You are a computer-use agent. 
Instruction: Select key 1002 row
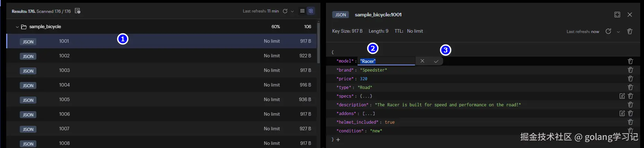pos(161,56)
